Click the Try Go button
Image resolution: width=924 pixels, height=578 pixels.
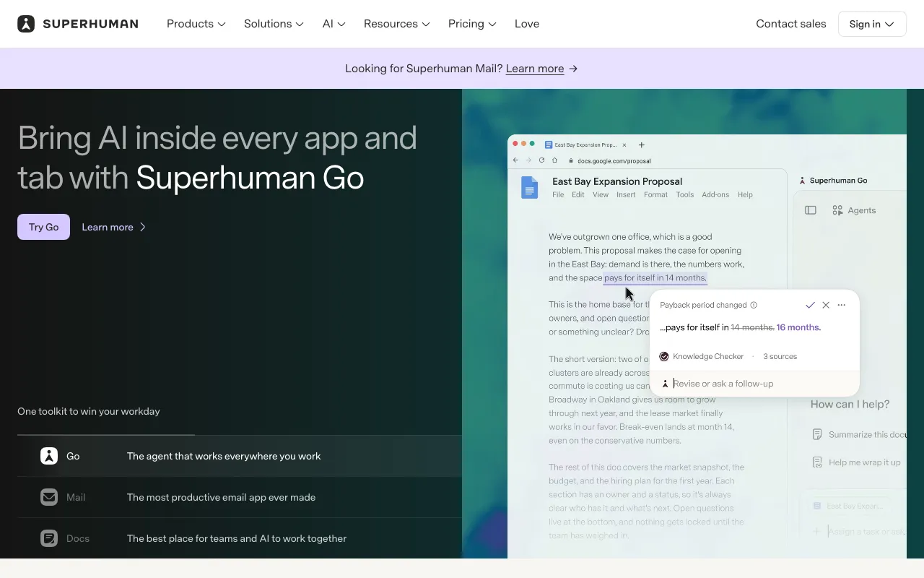[43, 227]
